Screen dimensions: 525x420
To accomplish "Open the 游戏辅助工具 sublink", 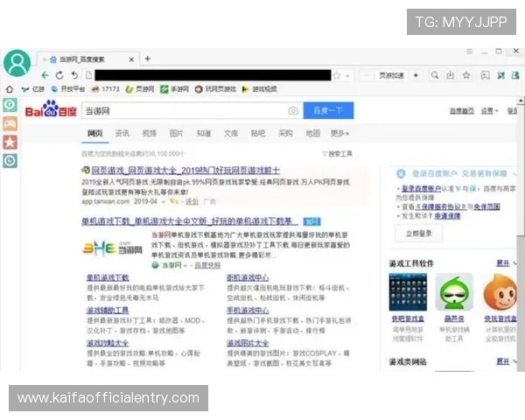I will pyautogui.click(x=108, y=311).
